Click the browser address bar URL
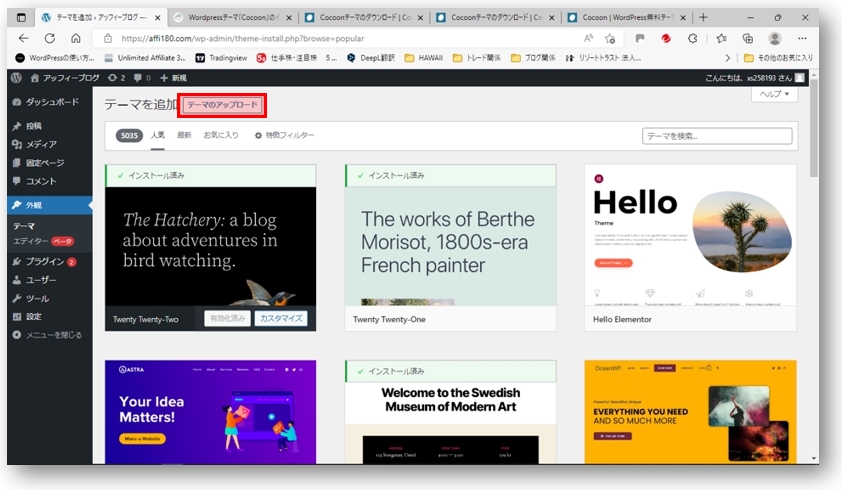Image resolution: width=842 pixels, height=490 pixels. pyautogui.click(x=243, y=39)
